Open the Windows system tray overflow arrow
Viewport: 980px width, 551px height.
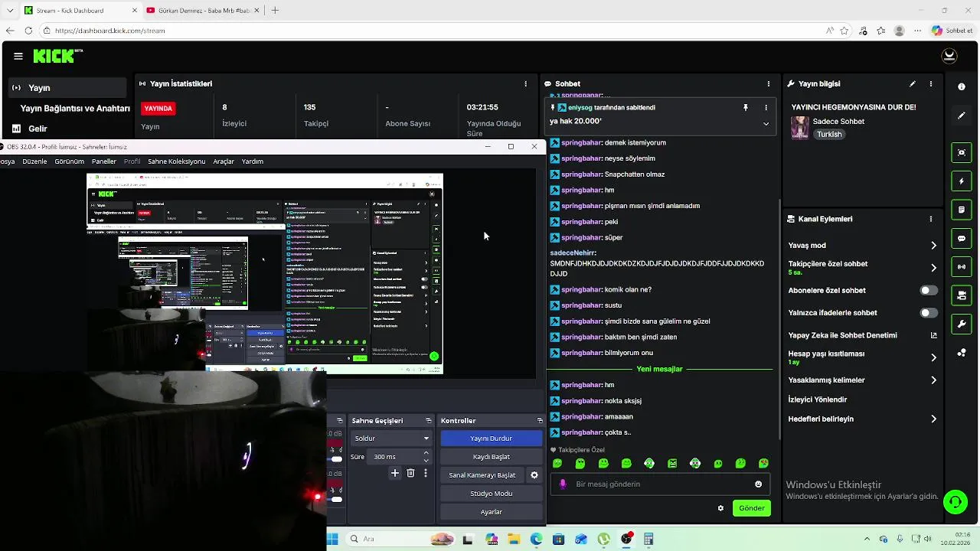pyautogui.click(x=867, y=539)
